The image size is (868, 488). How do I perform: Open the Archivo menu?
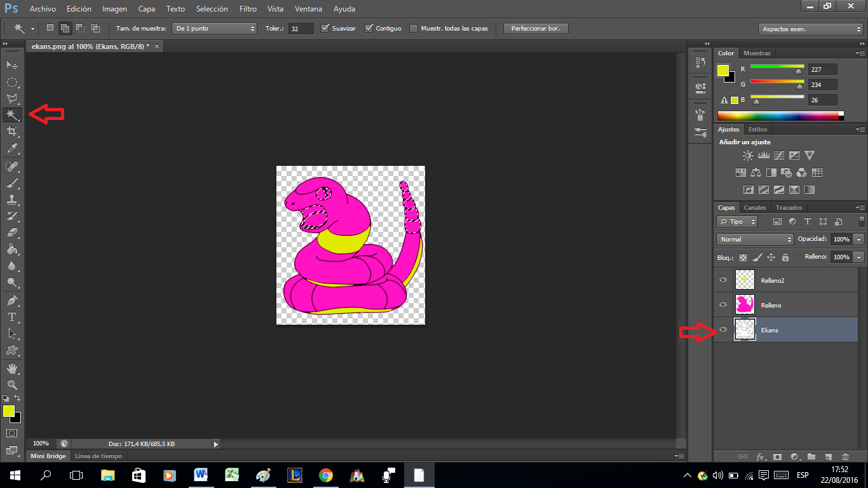pyautogui.click(x=43, y=9)
